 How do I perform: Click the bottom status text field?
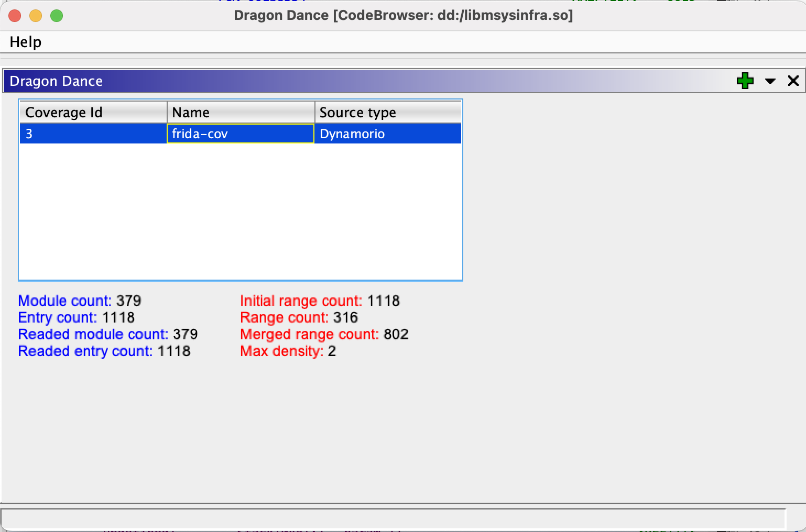pos(393,518)
